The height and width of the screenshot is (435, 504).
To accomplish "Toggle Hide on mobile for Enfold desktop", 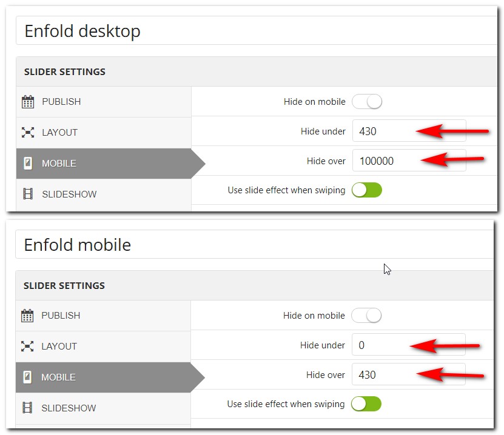I will coord(367,102).
